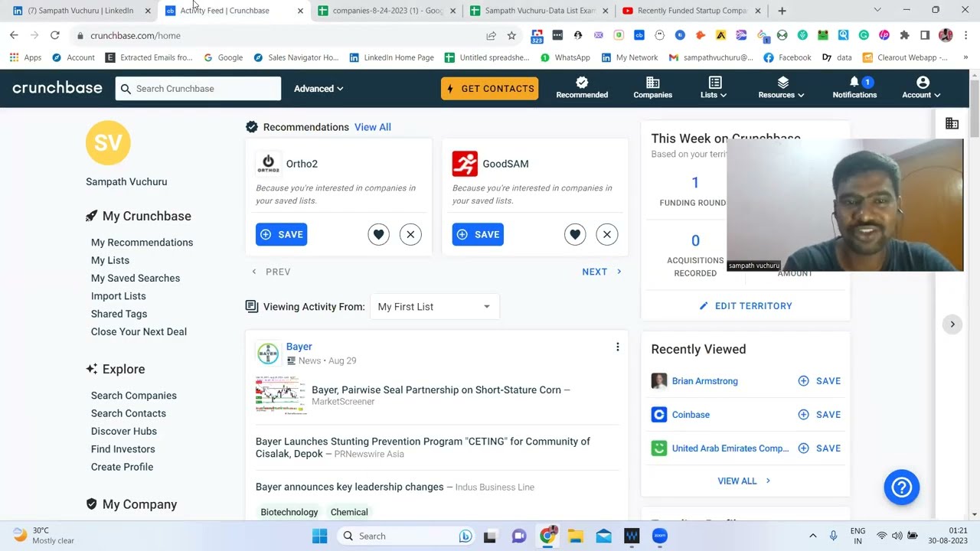
Task: Open Import Lists in sidebar
Action: coord(119,296)
